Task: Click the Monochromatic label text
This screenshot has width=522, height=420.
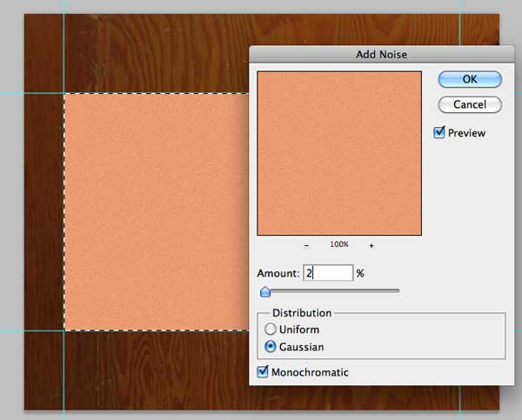Action: click(x=310, y=372)
